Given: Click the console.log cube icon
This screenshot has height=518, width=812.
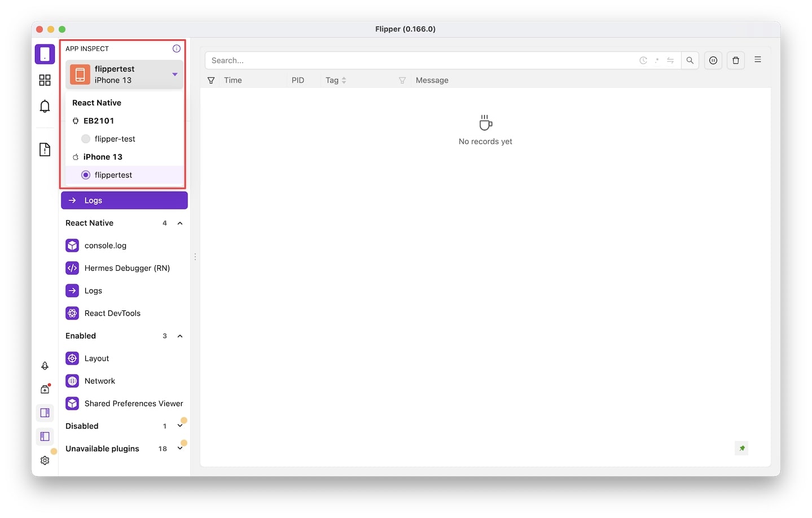Looking at the screenshot, I should [x=72, y=245].
